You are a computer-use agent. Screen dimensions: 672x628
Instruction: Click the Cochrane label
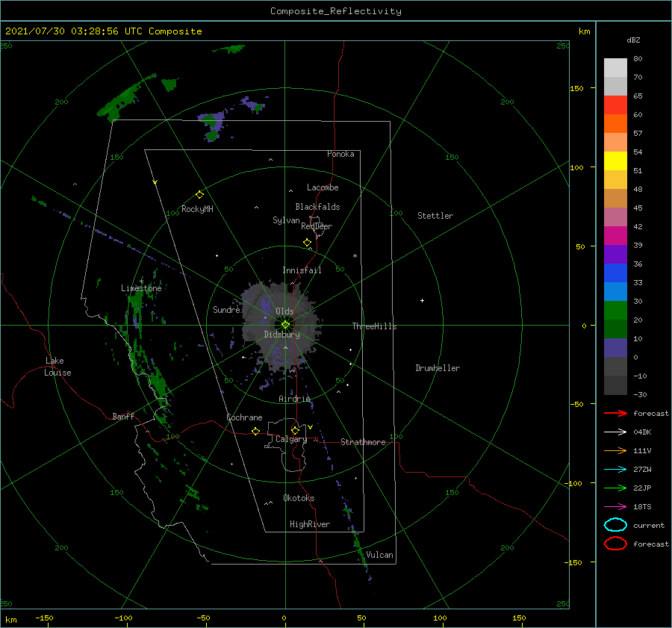(x=244, y=417)
